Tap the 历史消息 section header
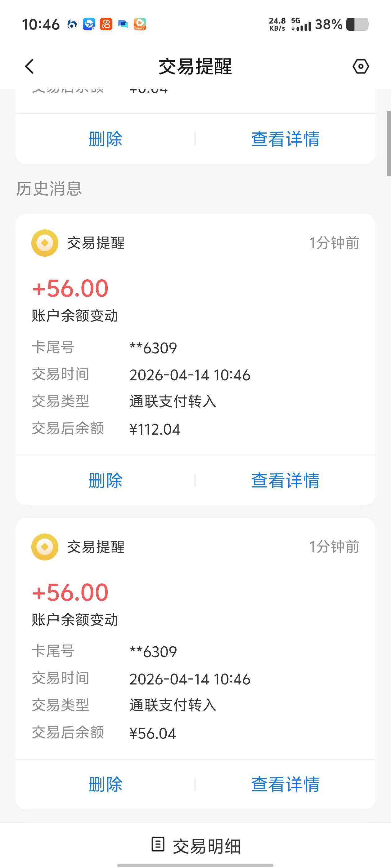Viewport: 391px width, 868px height. [49, 188]
